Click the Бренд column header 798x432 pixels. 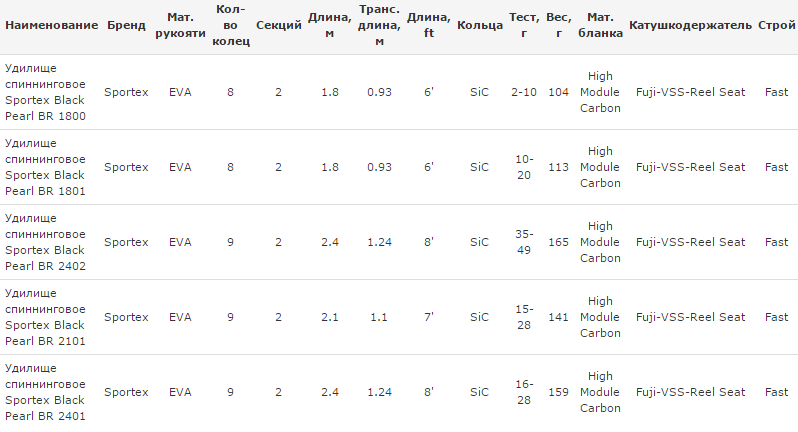click(x=126, y=25)
